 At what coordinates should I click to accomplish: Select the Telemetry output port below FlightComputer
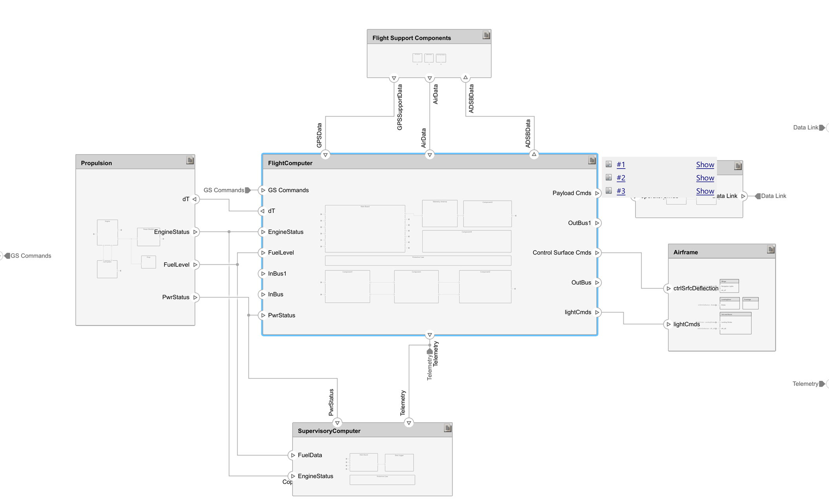[x=429, y=335]
